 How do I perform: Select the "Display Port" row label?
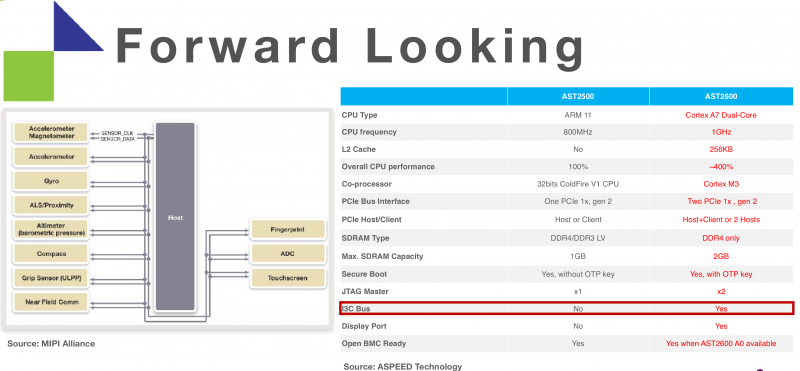(x=364, y=326)
